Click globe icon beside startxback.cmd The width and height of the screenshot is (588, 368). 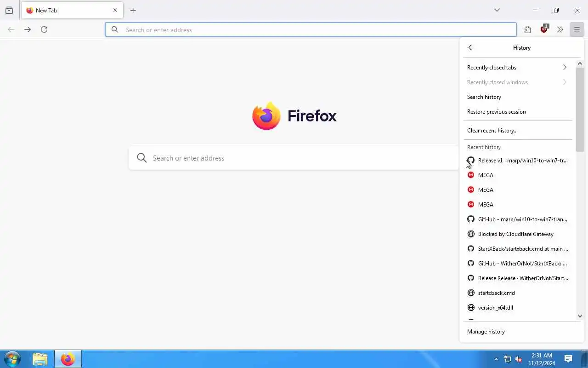coord(471,293)
